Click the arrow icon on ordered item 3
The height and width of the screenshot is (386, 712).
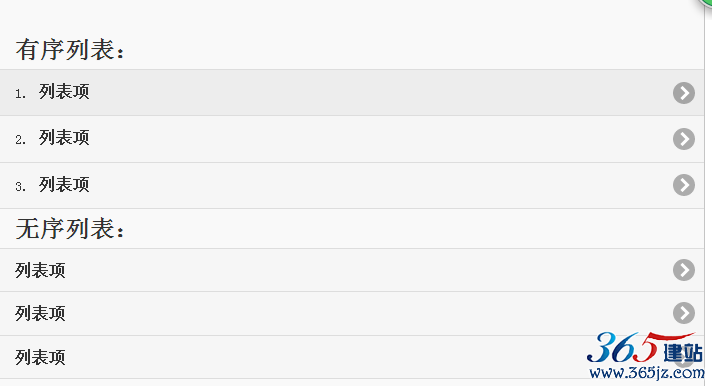pos(684,185)
